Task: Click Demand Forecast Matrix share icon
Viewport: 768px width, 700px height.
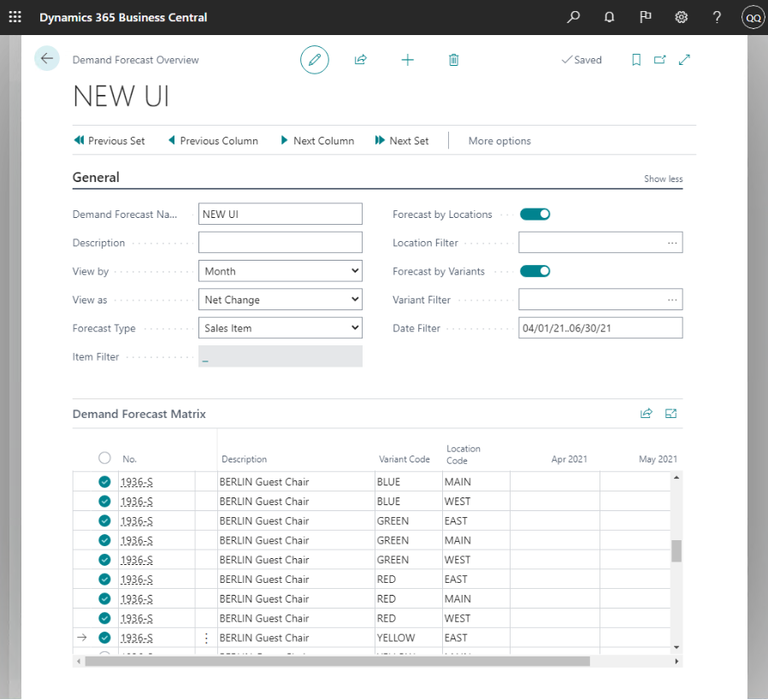Action: (646, 414)
